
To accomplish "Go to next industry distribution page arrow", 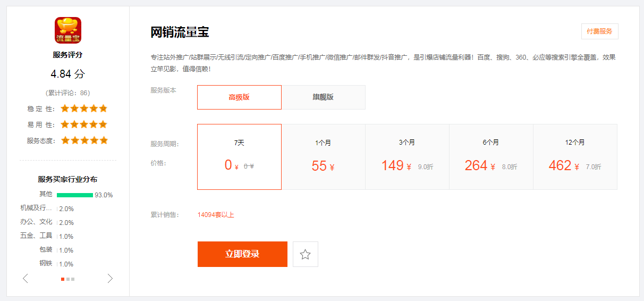I will pos(110,278).
